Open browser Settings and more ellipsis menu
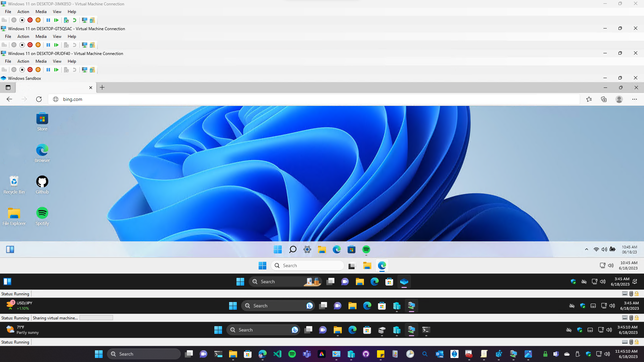Screen dimensions: 644x362 coord(634,99)
